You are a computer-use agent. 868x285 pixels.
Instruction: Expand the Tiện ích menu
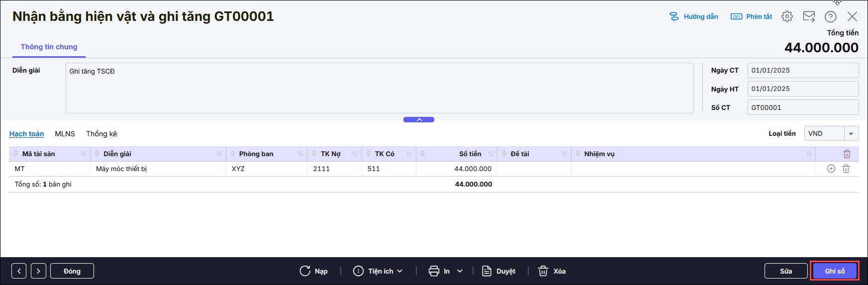click(x=378, y=271)
